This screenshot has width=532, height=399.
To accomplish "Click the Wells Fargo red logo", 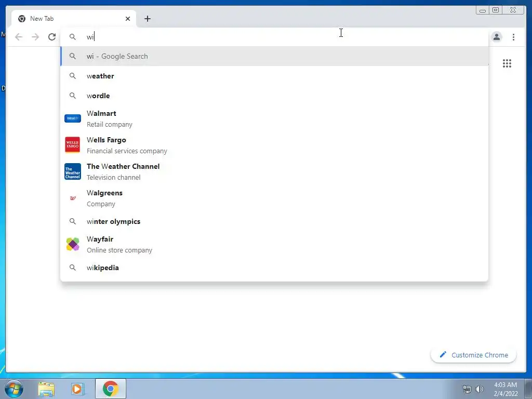I will [x=73, y=145].
